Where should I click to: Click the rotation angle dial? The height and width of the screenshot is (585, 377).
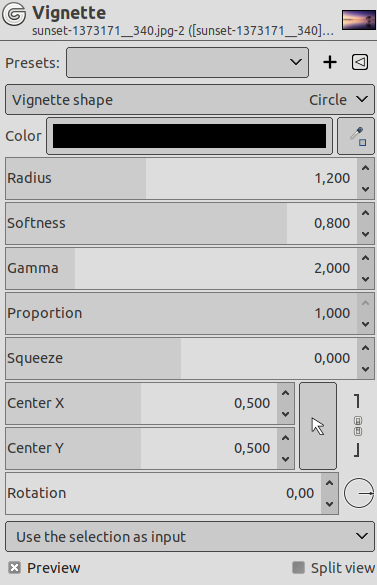[359, 493]
